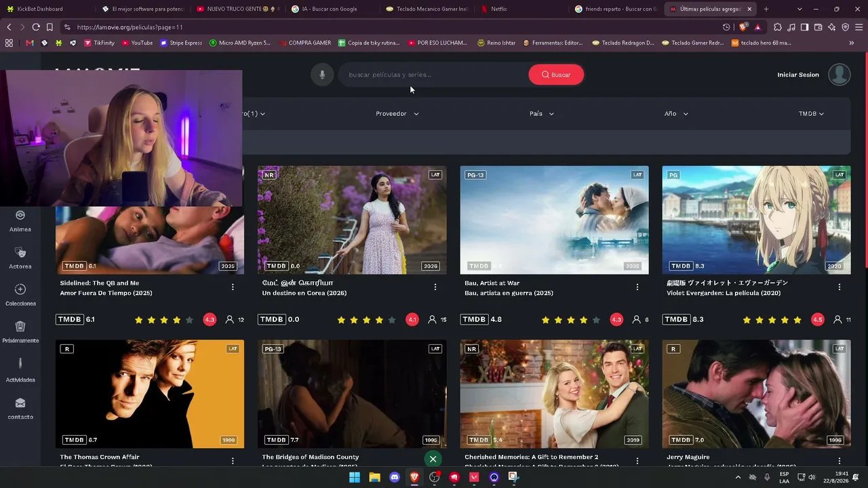The height and width of the screenshot is (488, 868).
Task: Switch to the IA - Buscar con Google tab
Action: click(332, 9)
